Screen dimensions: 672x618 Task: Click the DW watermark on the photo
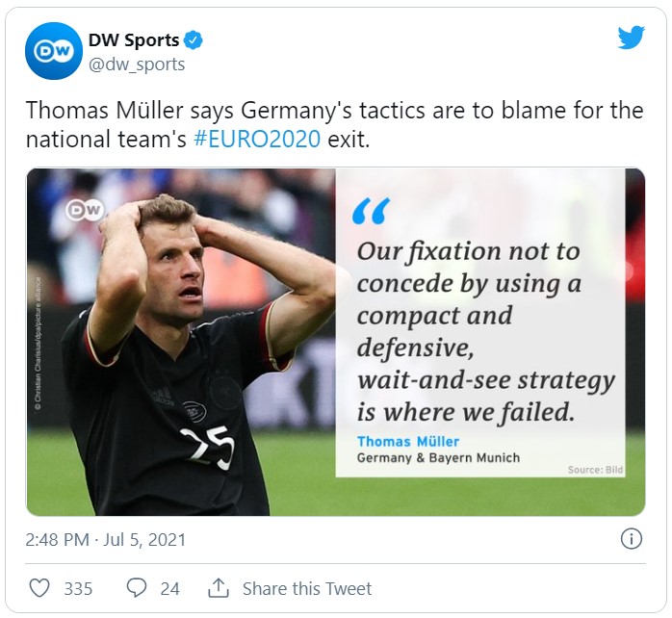tap(85, 210)
